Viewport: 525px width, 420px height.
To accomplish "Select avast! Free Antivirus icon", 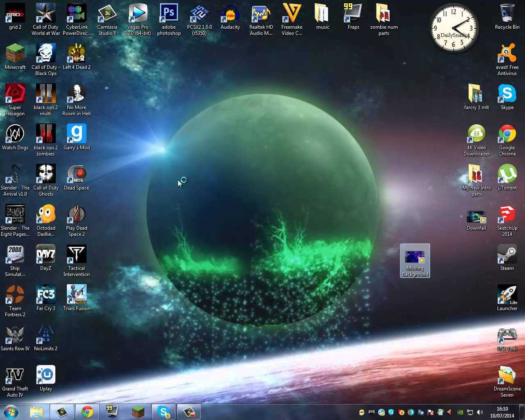I will [507, 60].
